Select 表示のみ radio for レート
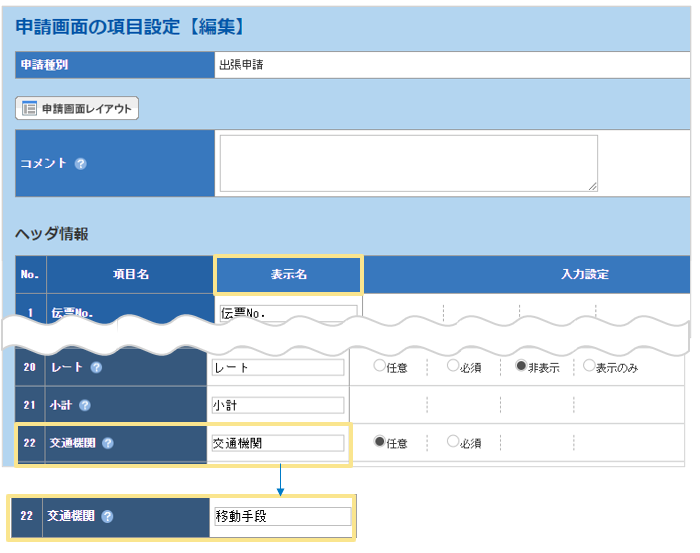Screen dimensions: 700x553 point(589,367)
